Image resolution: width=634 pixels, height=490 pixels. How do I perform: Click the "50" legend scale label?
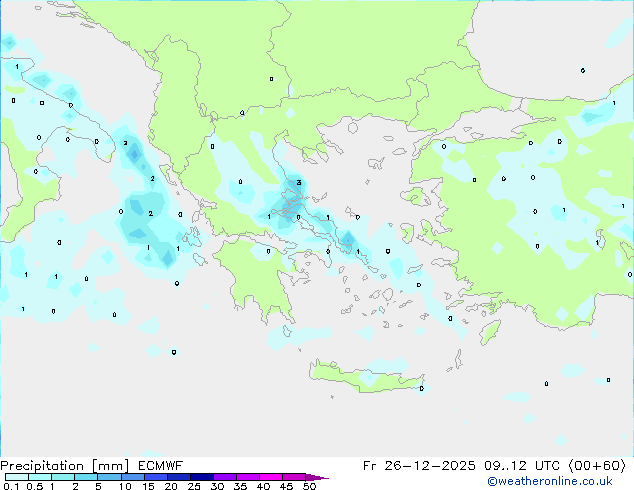[310, 486]
